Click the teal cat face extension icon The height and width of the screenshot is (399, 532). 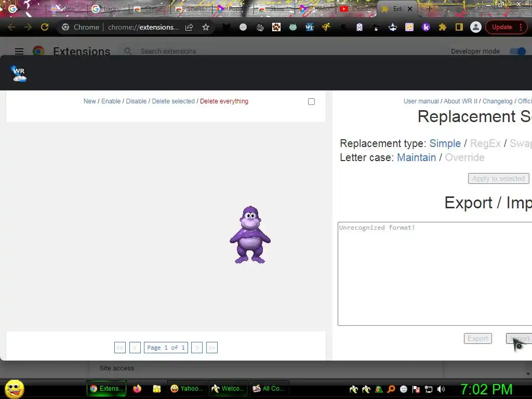[293, 27]
